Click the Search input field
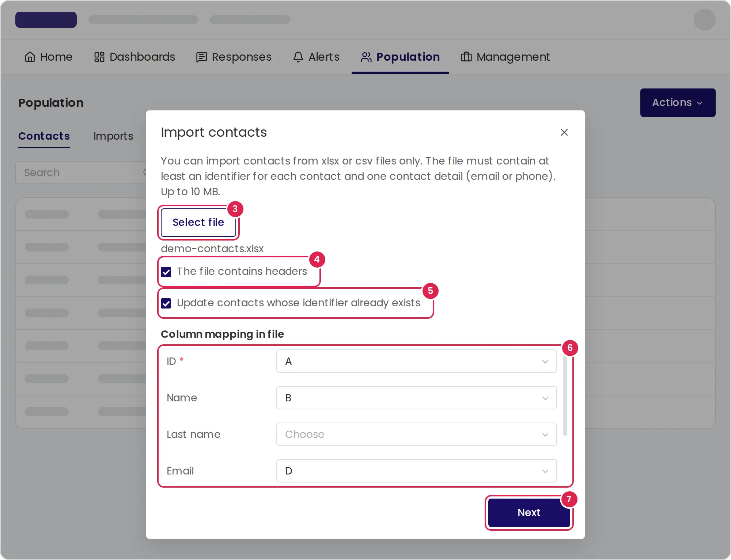Viewport: 731px width, 560px height. tap(81, 173)
